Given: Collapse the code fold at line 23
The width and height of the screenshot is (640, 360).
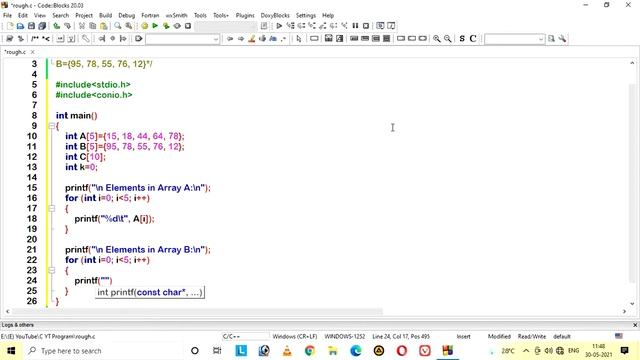Looking at the screenshot, I should point(52,270).
